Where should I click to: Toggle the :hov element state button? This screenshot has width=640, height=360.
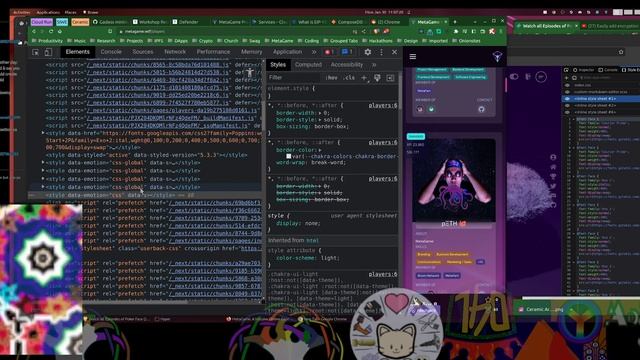[331, 78]
